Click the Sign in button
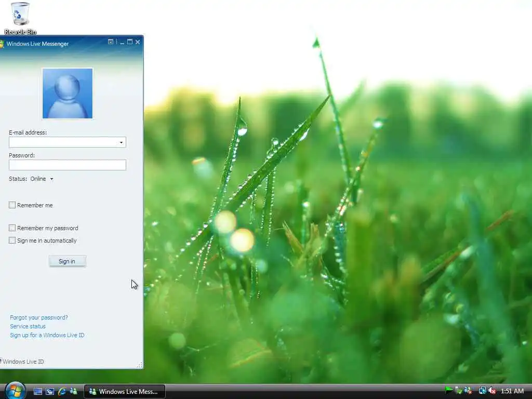Viewport: 532px width, 399px height. (x=67, y=261)
